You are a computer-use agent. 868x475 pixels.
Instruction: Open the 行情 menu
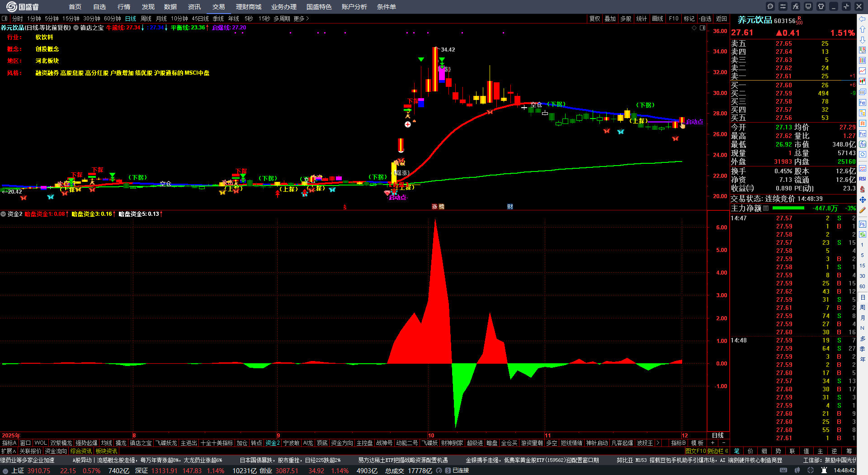tap(124, 7)
